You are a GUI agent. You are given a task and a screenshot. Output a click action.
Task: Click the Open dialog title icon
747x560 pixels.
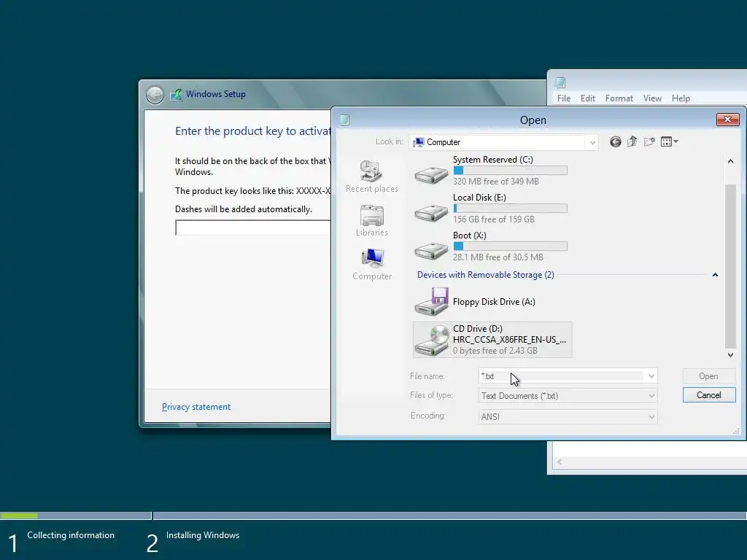pyautogui.click(x=344, y=120)
